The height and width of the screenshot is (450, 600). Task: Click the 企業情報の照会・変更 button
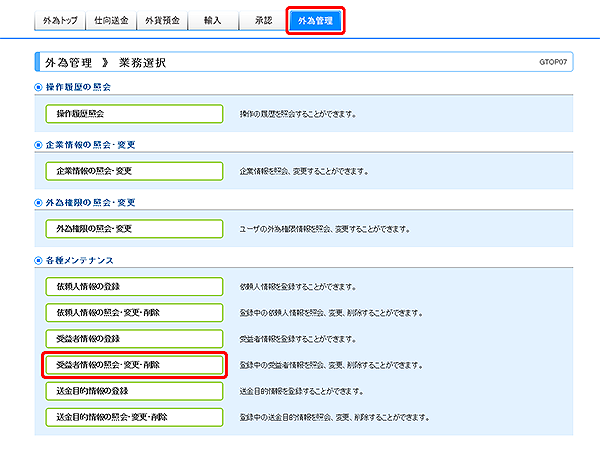point(134,171)
